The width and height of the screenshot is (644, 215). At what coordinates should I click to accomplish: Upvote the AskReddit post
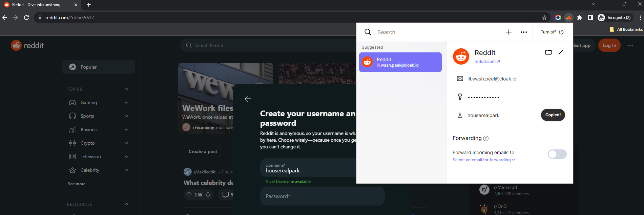point(189,195)
